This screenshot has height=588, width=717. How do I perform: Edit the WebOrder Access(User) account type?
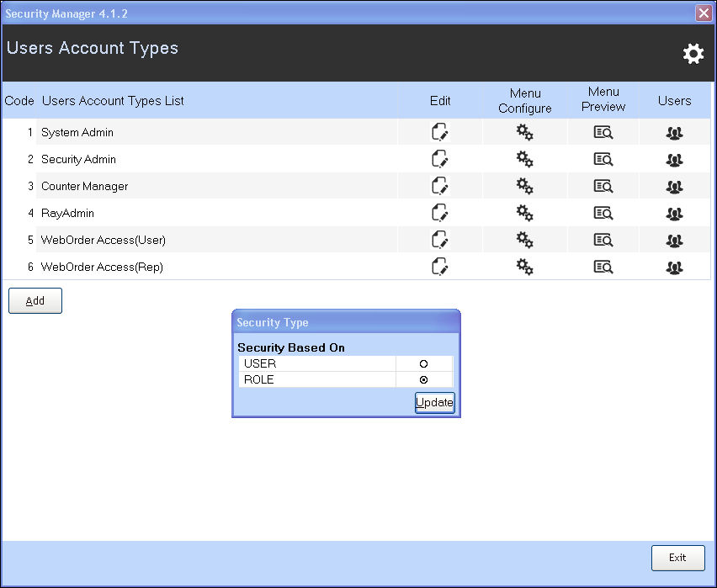[440, 240]
